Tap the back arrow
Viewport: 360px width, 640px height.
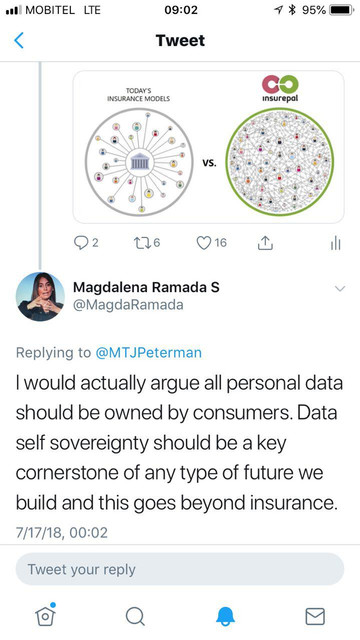(19, 41)
